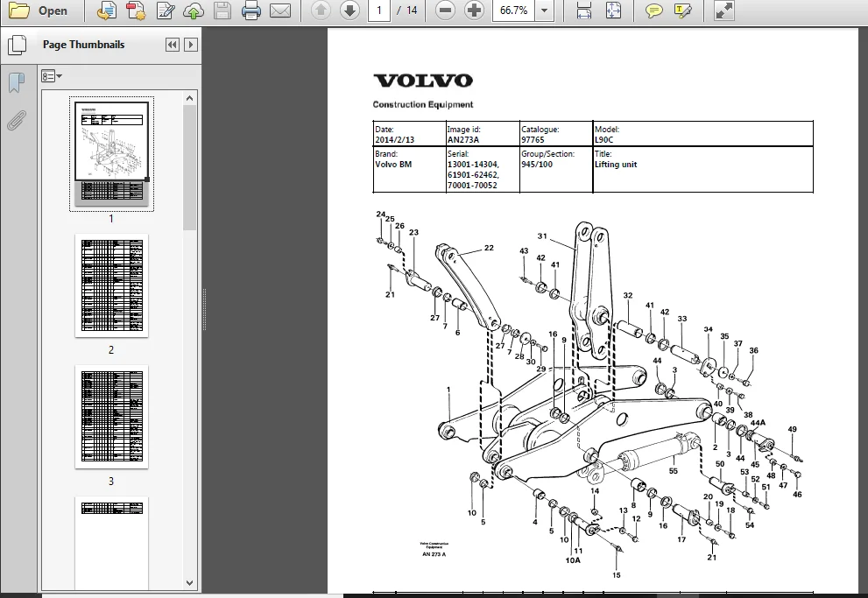
Task: Print the document using the printer icon
Action: click(x=251, y=11)
